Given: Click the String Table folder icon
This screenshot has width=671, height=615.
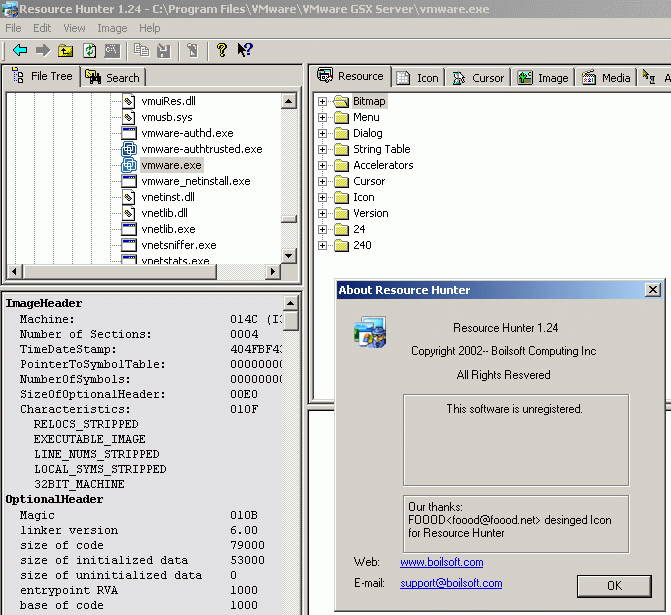Looking at the screenshot, I should (341, 149).
